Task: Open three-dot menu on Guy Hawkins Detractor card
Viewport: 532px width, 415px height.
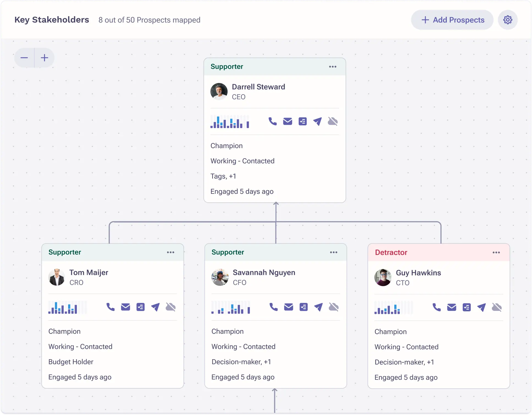Action: (496, 253)
